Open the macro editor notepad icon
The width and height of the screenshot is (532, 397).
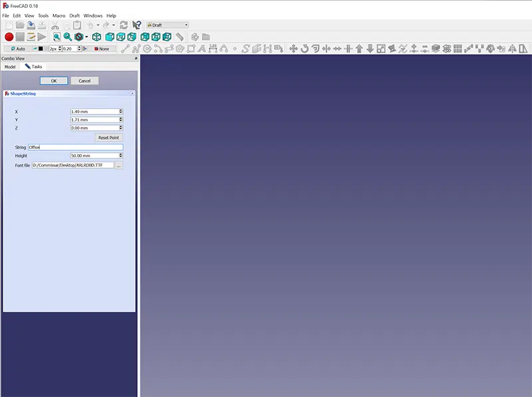pyautogui.click(x=31, y=37)
